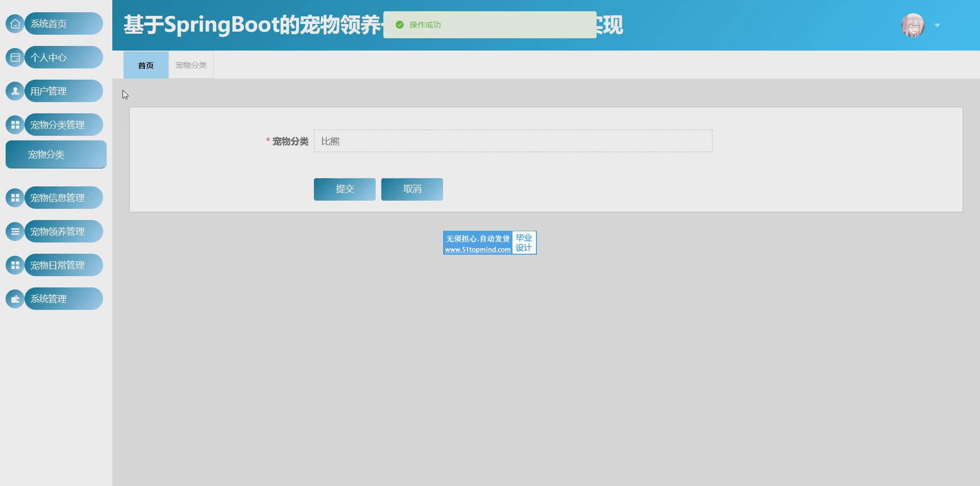Focus the 宠物分类 text input field

[512, 141]
